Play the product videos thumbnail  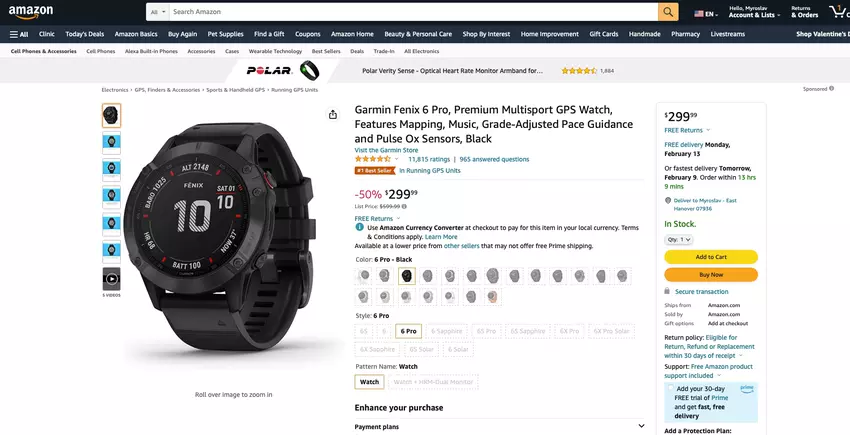[x=111, y=279]
